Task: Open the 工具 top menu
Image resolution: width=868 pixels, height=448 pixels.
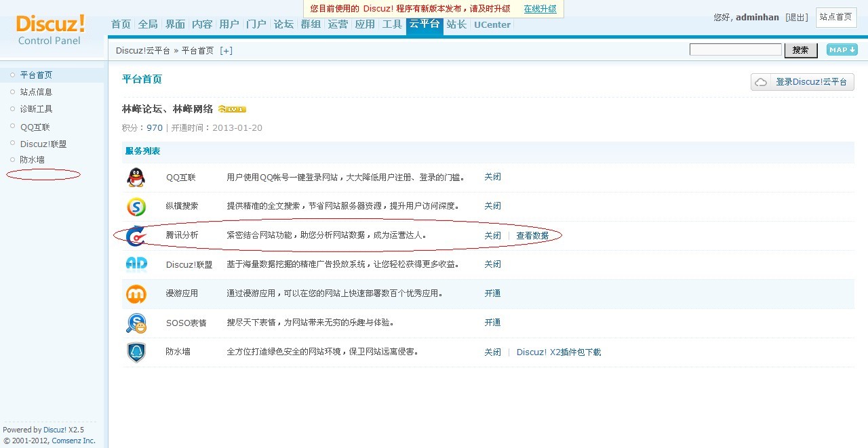Action: click(x=392, y=24)
